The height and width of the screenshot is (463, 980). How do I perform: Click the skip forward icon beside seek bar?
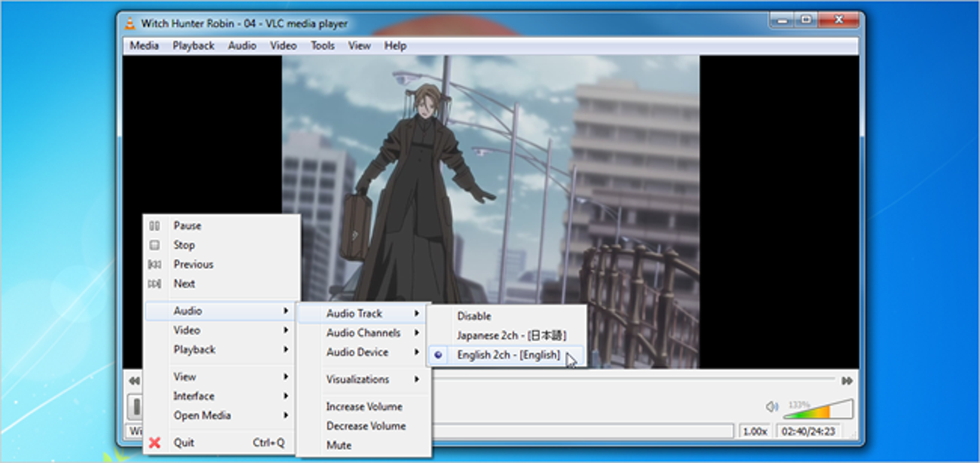click(847, 381)
